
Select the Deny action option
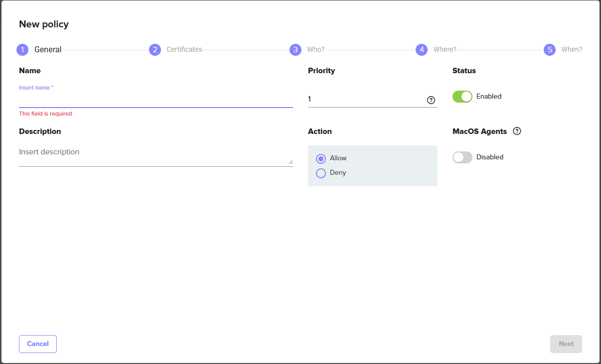tap(321, 173)
